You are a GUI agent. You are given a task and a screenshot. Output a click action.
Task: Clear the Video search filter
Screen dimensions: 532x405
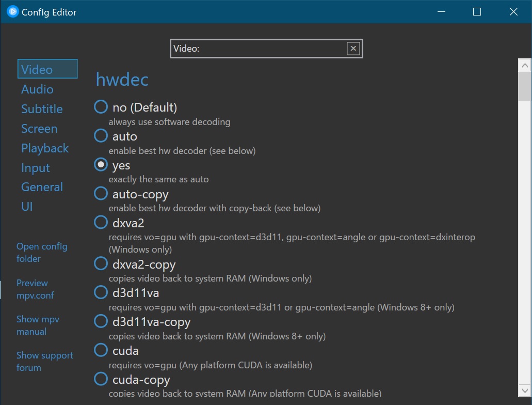353,48
